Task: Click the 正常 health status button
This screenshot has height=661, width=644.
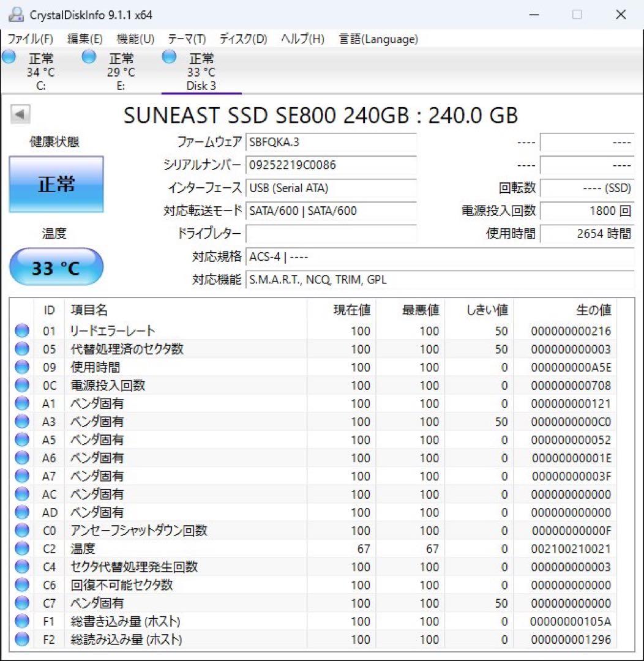Action: [56, 184]
